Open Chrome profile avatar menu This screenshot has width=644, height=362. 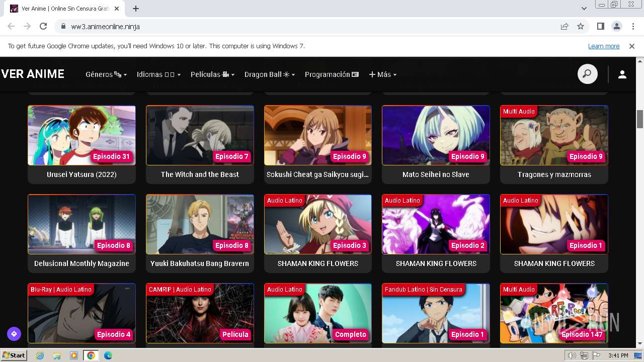tap(616, 26)
